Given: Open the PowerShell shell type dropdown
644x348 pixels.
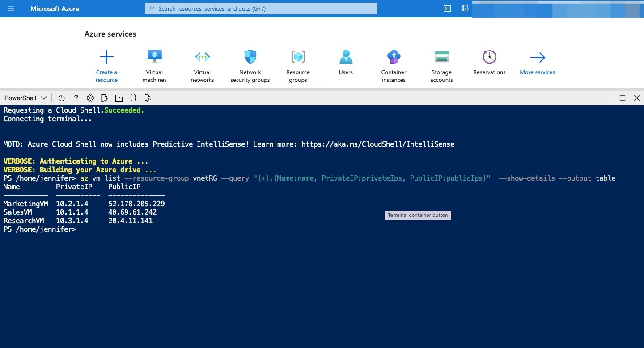Looking at the screenshot, I should [25, 98].
